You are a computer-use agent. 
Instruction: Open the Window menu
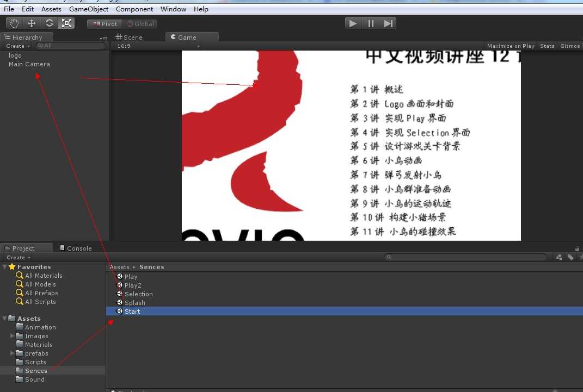[x=173, y=9]
